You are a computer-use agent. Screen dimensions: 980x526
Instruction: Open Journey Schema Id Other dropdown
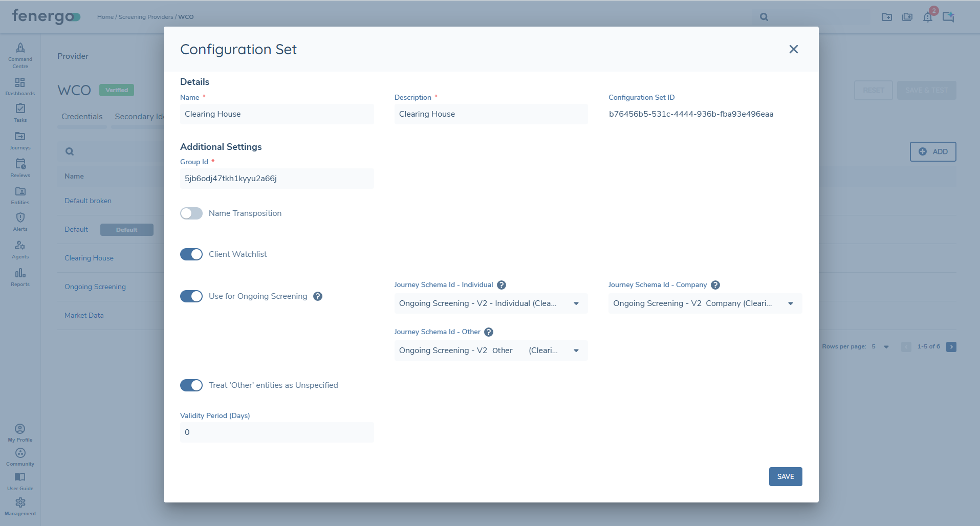tap(491, 350)
